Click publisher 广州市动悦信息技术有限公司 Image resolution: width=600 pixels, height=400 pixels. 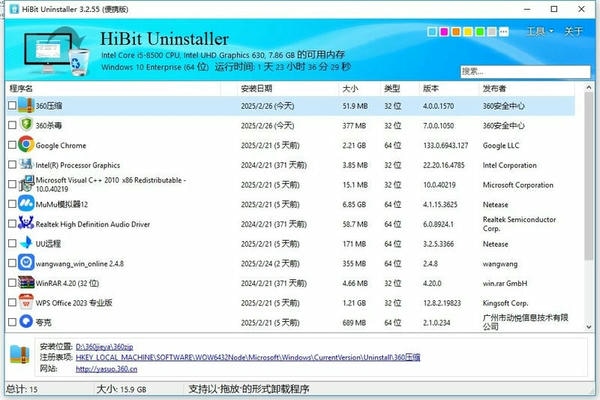(525, 322)
